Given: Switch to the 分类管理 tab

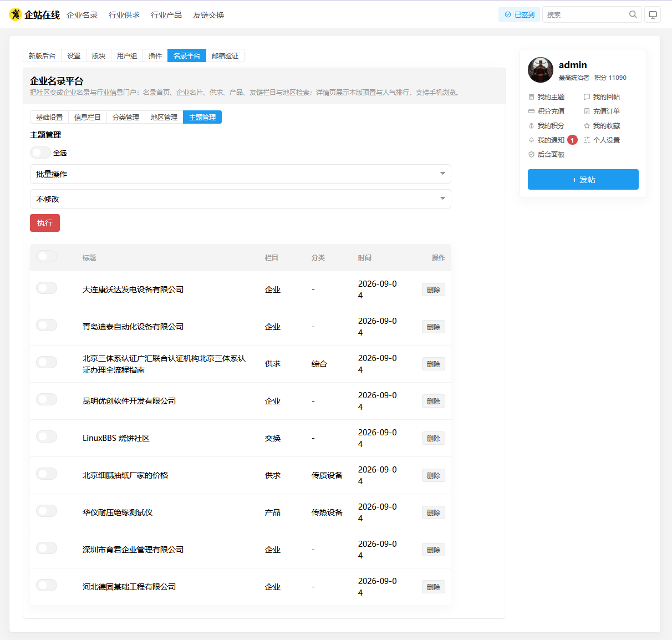Looking at the screenshot, I should [126, 118].
